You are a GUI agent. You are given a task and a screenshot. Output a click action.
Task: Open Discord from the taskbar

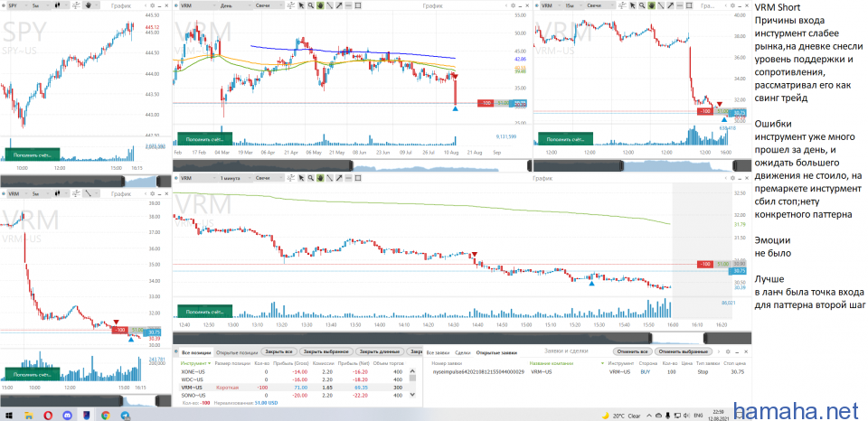coord(68,415)
